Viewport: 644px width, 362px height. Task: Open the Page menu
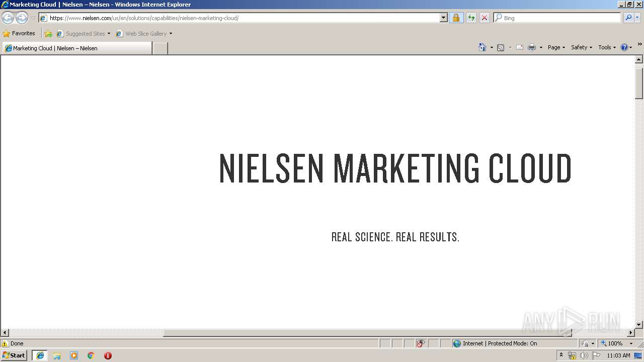[x=556, y=47]
